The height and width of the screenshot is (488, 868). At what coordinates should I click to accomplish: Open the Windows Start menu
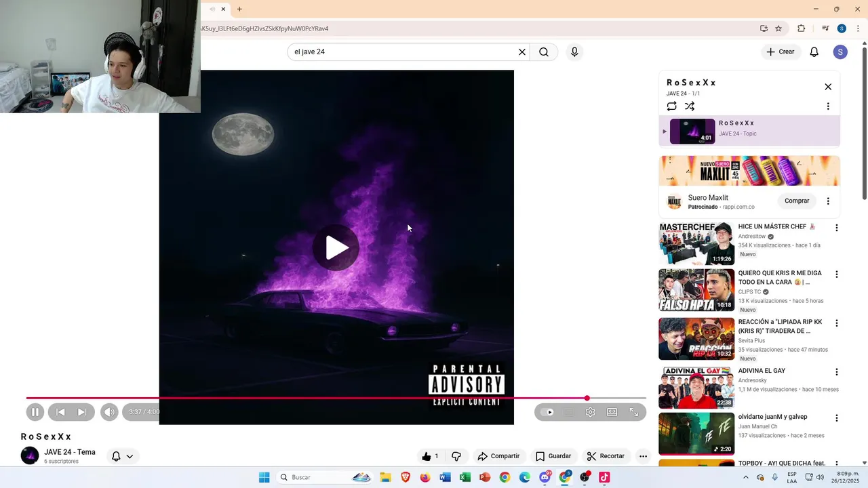(x=264, y=477)
